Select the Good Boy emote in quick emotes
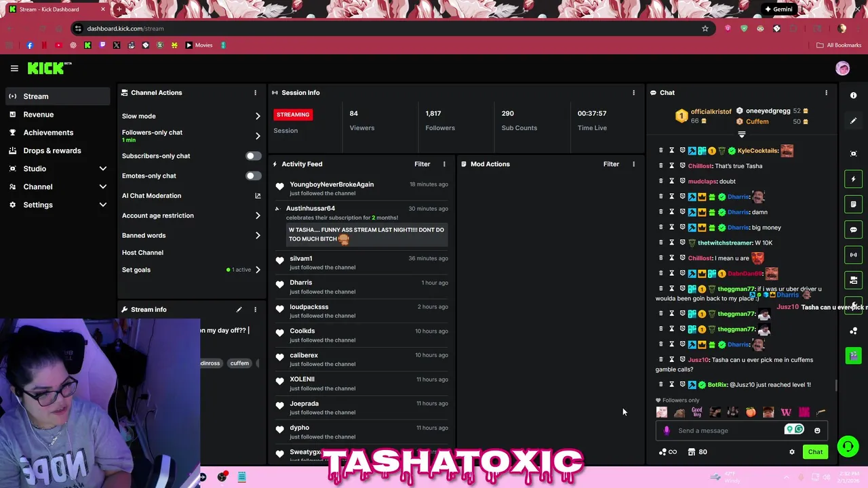Screen dimensions: 868x488 (x=697, y=412)
